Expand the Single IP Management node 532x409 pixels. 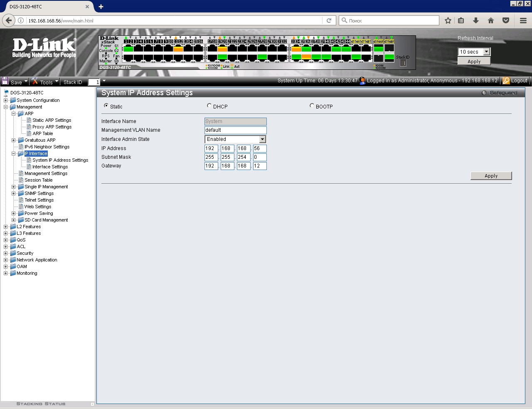click(x=13, y=187)
